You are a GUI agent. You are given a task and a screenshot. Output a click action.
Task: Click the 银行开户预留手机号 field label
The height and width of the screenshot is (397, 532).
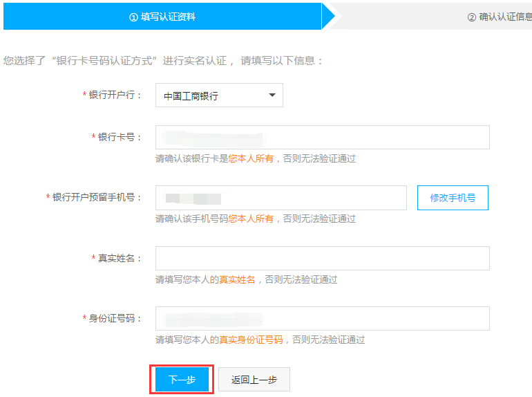(x=97, y=198)
